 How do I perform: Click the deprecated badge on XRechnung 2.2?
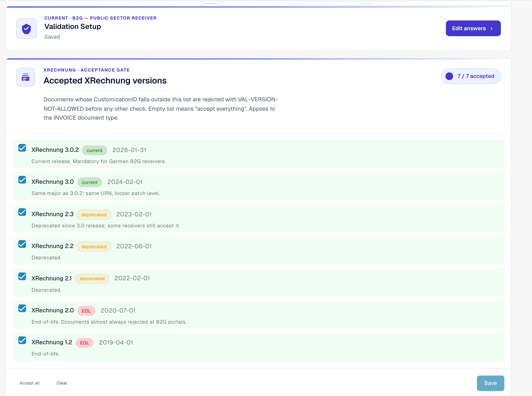pos(94,246)
